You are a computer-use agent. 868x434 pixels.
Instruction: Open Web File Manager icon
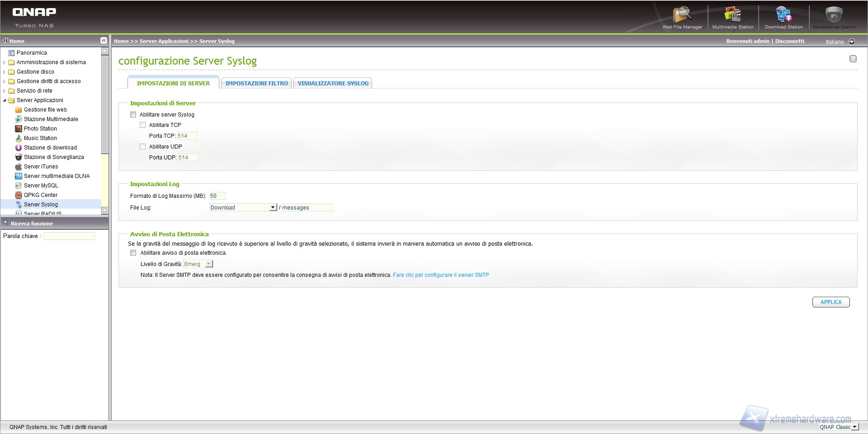point(682,16)
